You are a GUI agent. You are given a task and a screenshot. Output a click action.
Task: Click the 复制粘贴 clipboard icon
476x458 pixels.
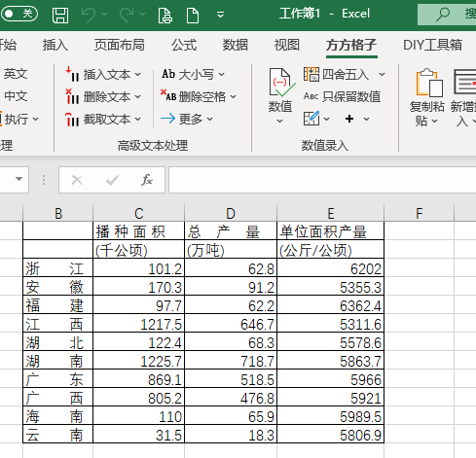click(429, 83)
